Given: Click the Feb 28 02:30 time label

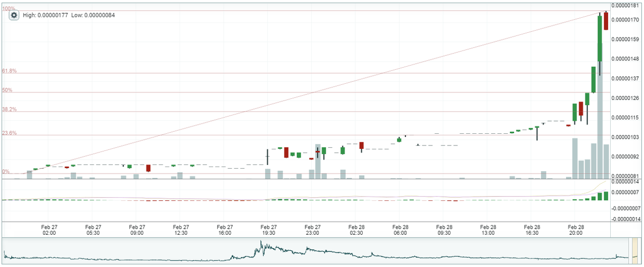Looking at the screenshot, I should [x=357, y=230].
